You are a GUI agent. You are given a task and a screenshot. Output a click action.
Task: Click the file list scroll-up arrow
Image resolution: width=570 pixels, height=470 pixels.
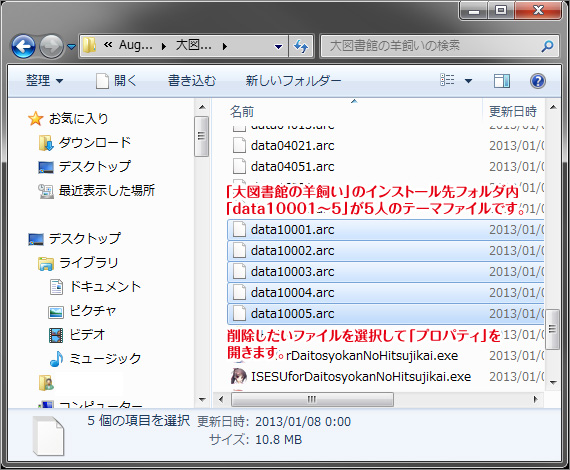(553, 107)
